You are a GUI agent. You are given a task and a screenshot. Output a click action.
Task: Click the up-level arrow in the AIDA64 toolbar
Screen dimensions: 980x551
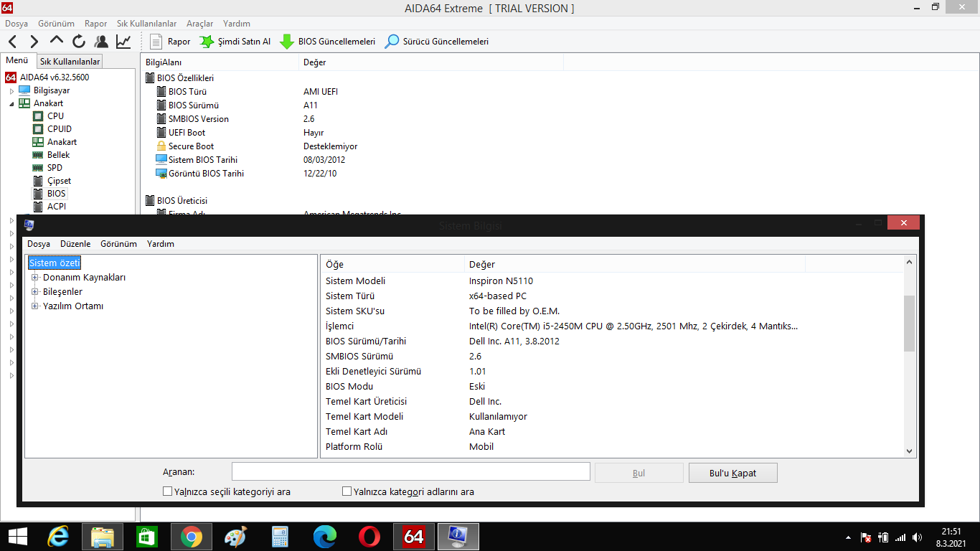tap(57, 42)
